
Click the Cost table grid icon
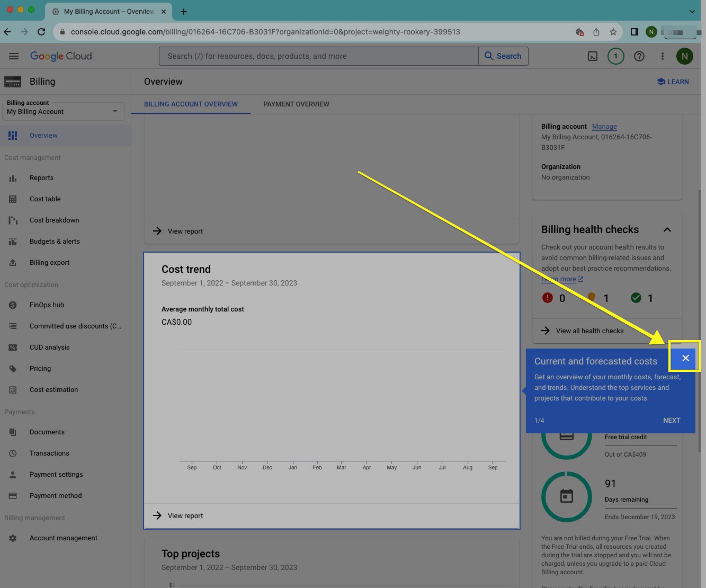[x=13, y=199]
